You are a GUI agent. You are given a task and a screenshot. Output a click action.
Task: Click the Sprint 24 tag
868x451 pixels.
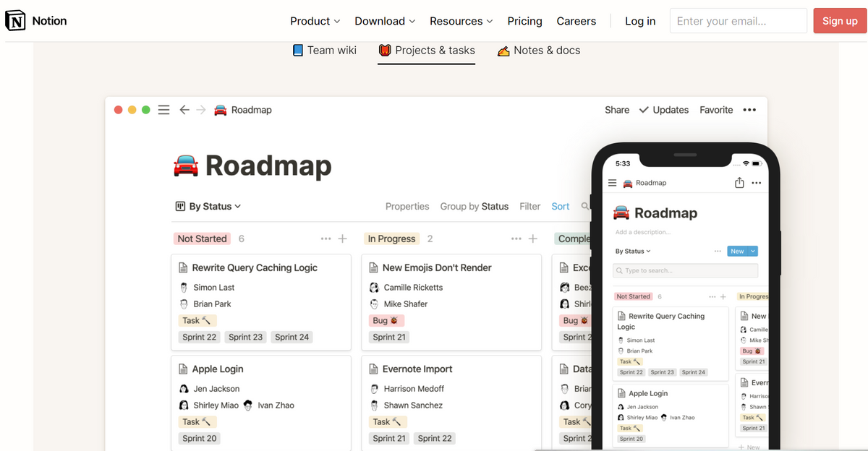(292, 337)
